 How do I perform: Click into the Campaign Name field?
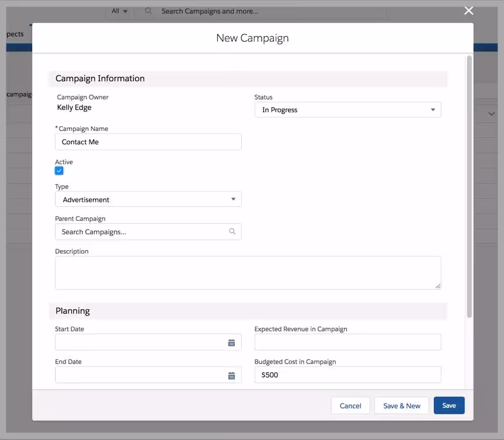click(148, 142)
